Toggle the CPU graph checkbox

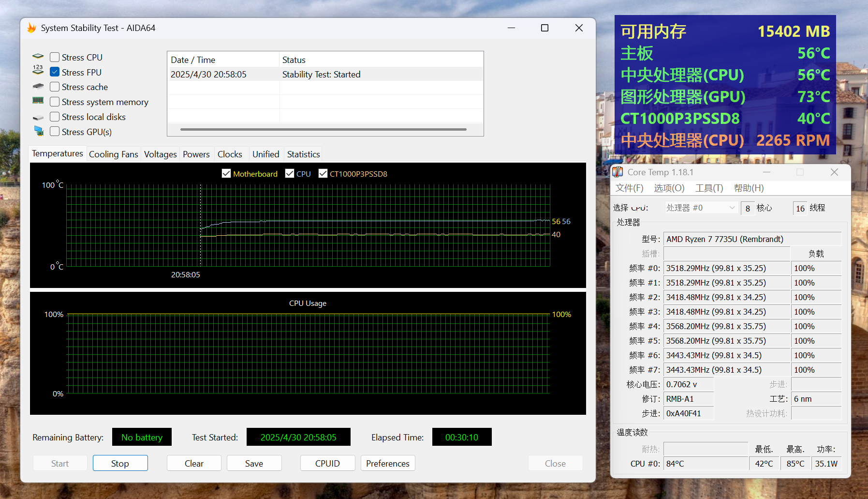click(x=290, y=173)
